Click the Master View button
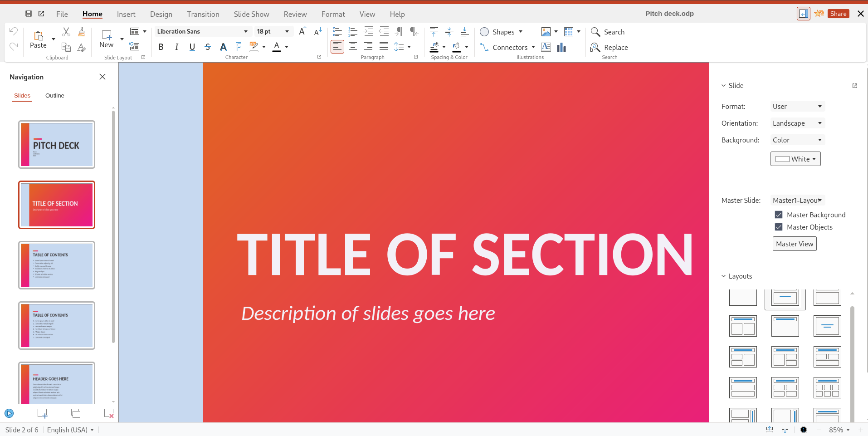Screen dimensions: 868x436 795,244
